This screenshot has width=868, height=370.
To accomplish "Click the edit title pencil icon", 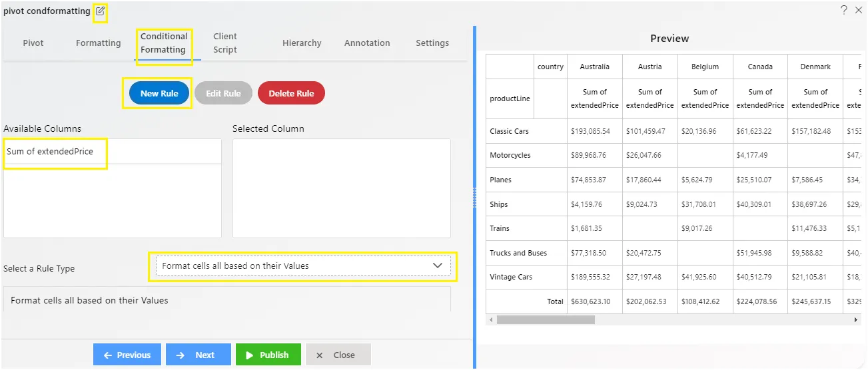I will click(100, 11).
